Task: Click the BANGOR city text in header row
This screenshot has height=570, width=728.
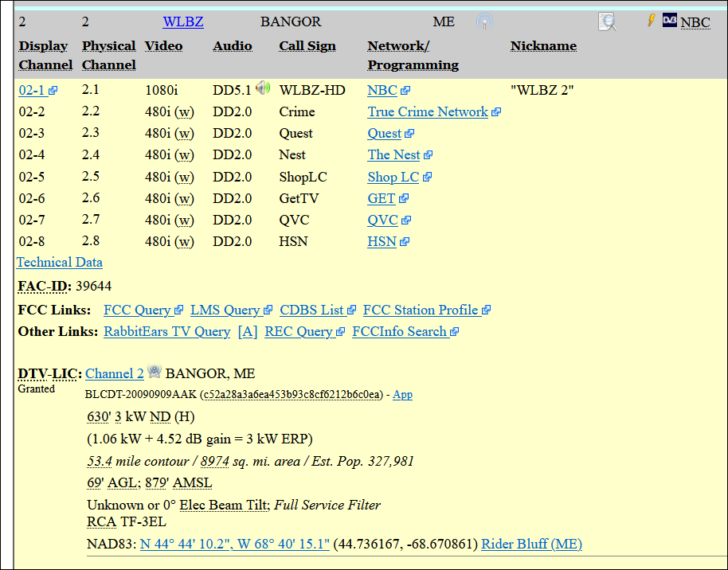Action: (291, 21)
